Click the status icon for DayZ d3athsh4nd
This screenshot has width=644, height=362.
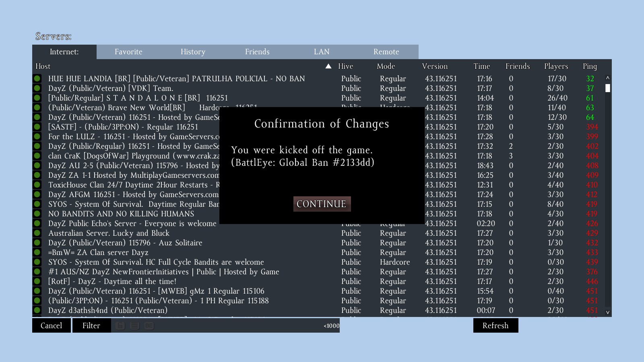click(x=37, y=310)
